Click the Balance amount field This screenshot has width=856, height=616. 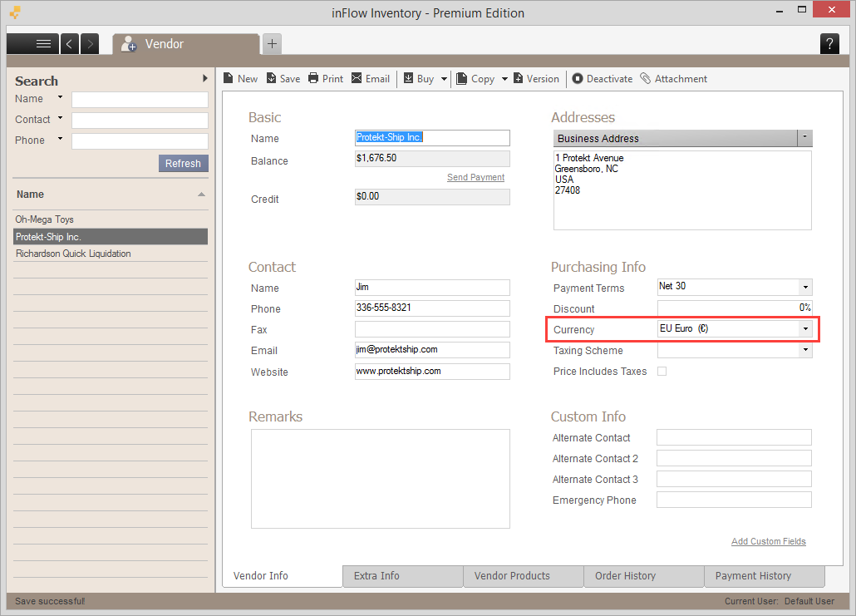[x=432, y=159]
